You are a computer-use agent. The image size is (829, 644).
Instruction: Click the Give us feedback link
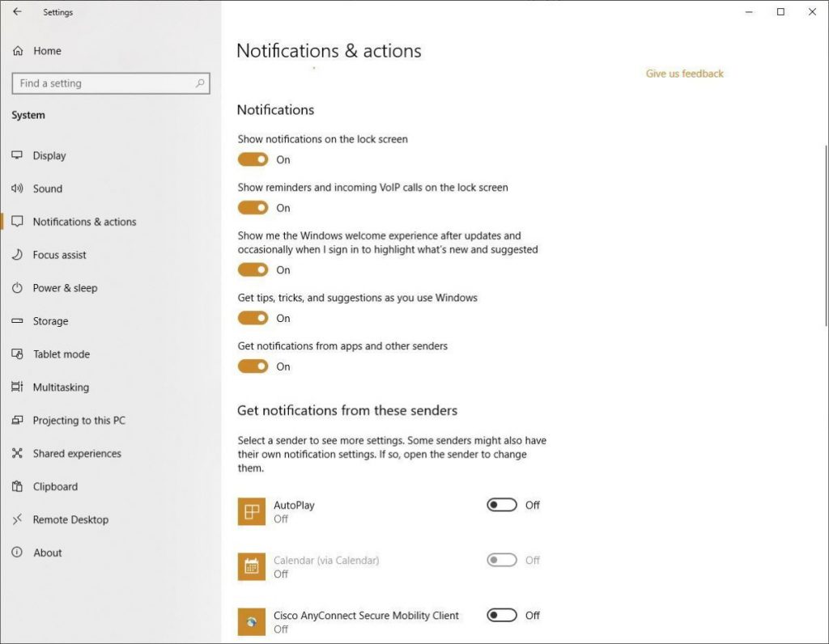(x=684, y=73)
